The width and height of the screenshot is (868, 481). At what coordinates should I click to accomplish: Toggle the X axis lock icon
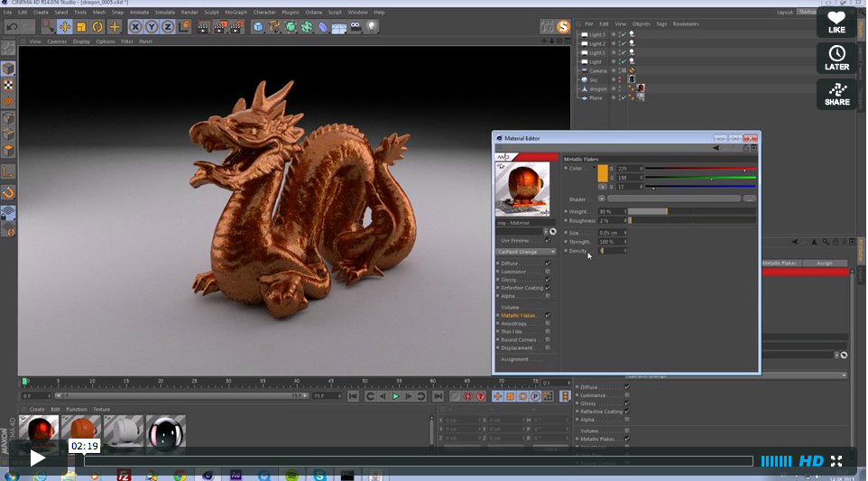(x=135, y=27)
